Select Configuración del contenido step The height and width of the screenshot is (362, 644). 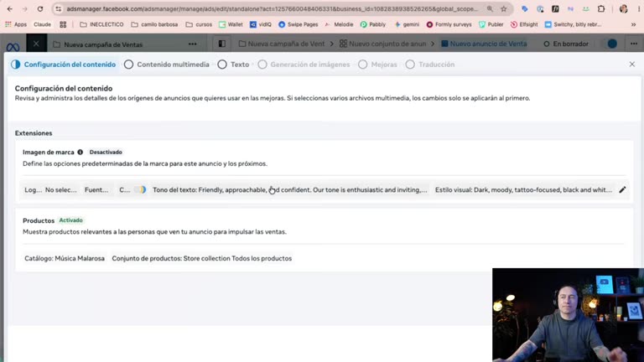64,65
